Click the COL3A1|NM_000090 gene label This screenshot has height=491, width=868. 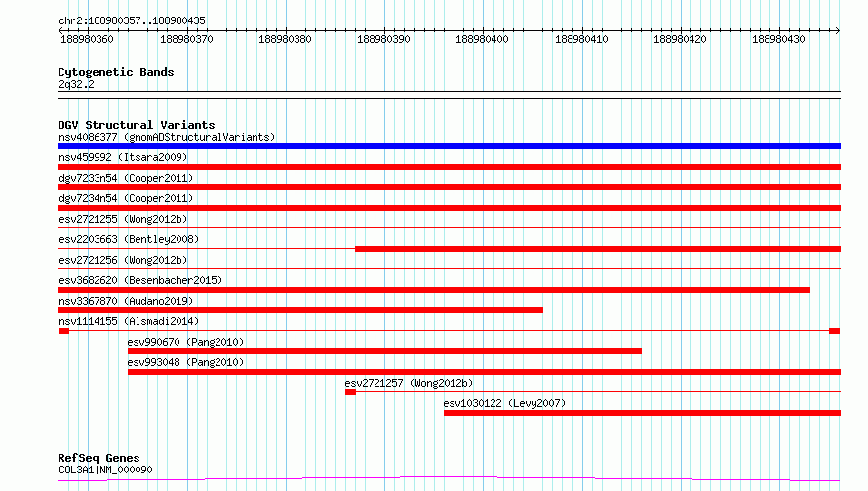(x=105, y=470)
